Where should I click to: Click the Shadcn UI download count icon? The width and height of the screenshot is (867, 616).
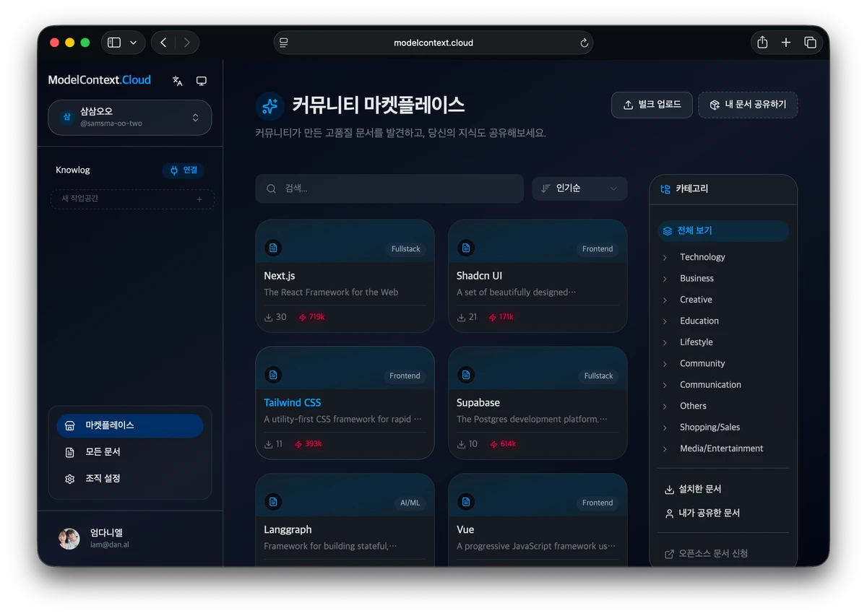462,317
